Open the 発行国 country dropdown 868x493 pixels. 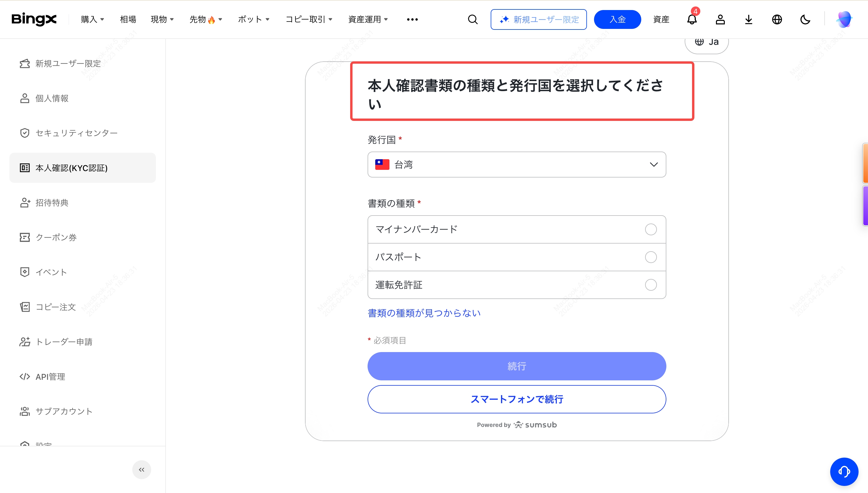tap(517, 165)
